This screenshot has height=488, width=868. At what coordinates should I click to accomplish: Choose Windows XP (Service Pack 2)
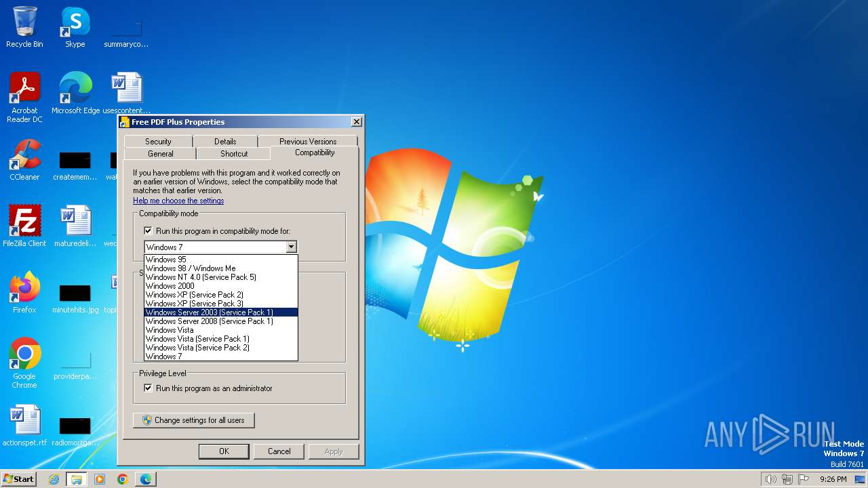(x=220, y=295)
